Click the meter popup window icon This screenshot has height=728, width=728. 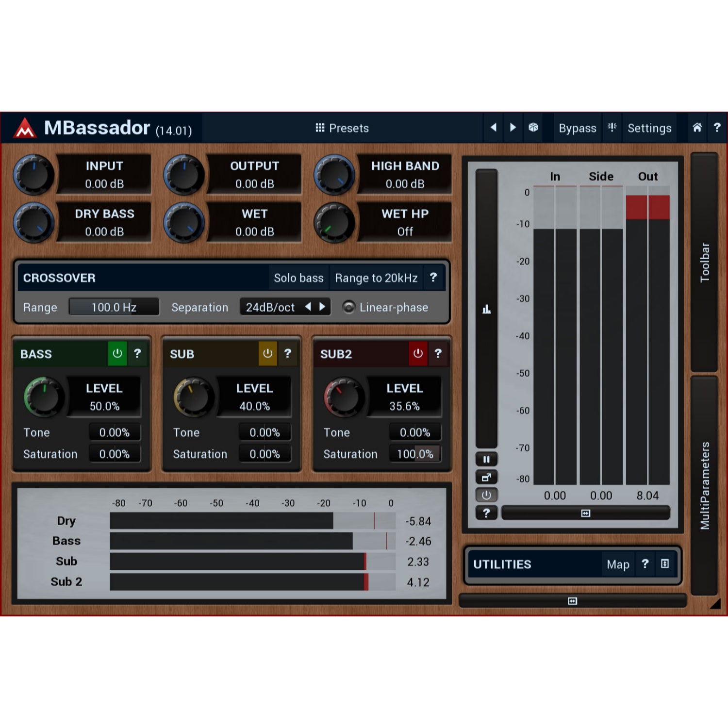coord(486,478)
